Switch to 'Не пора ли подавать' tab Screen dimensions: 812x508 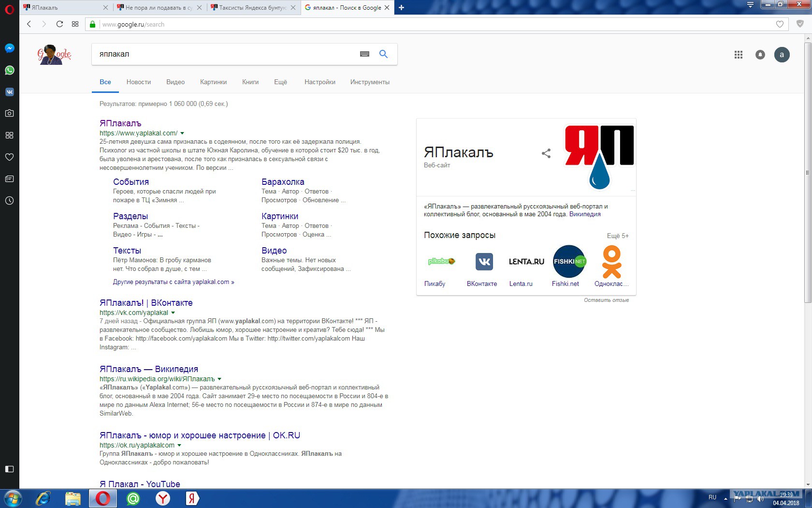159,7
